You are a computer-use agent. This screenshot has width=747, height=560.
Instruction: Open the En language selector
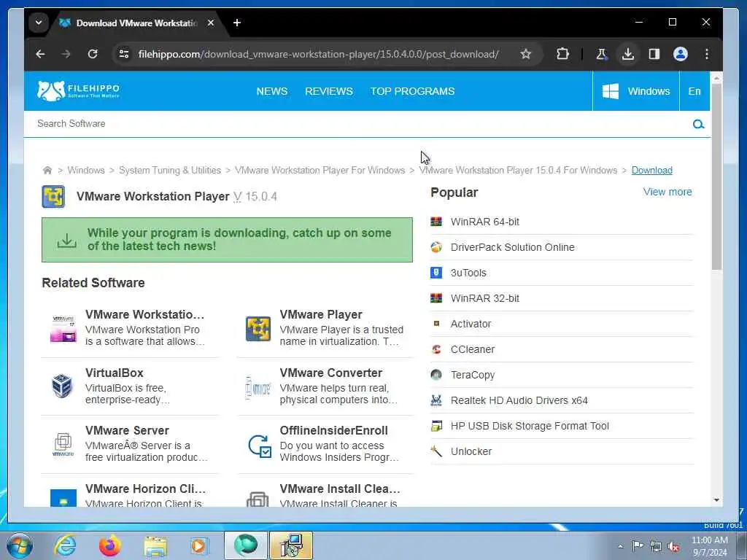tap(694, 91)
